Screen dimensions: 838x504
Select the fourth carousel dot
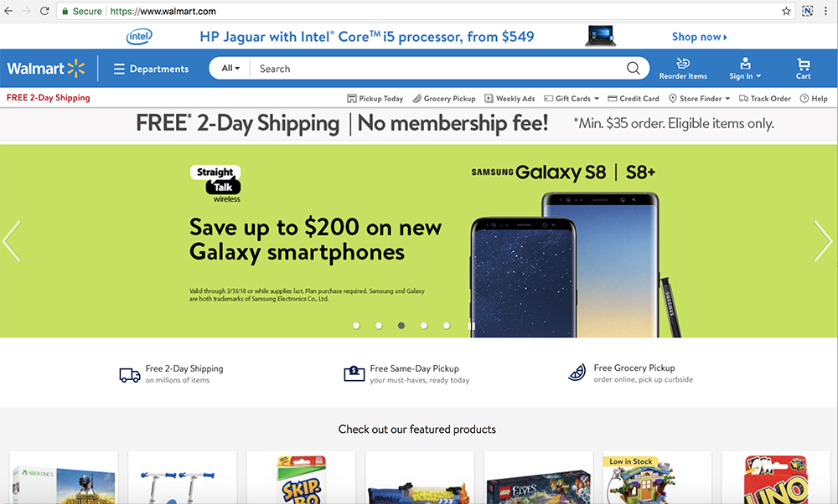(x=424, y=326)
